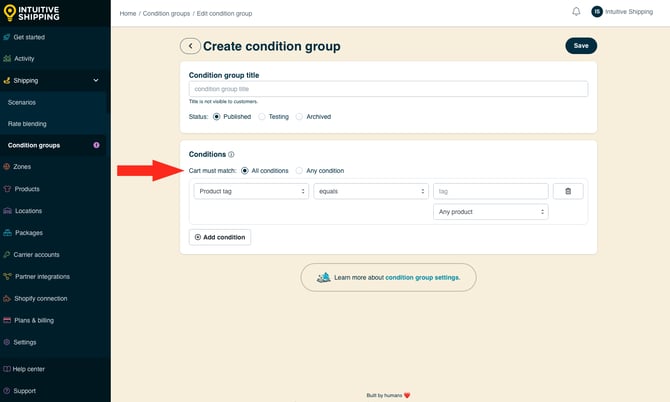Click the Locations warehouse icon
Screen dimensions: 670x402
pos(7,211)
